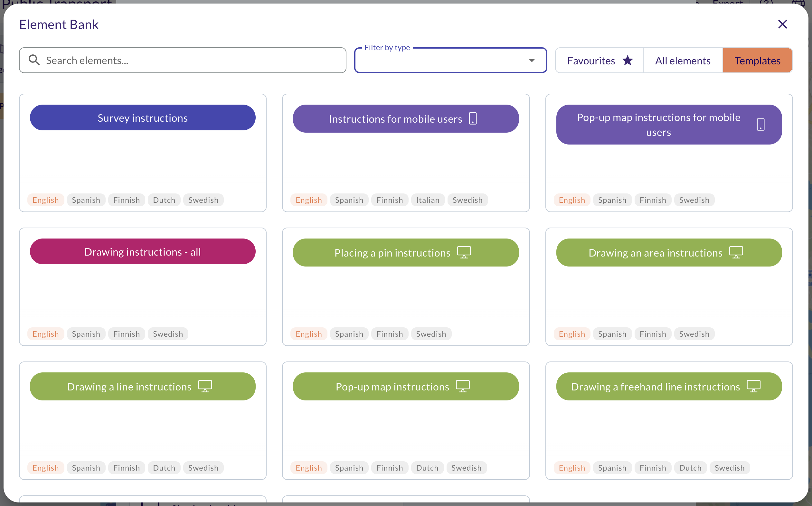Image resolution: width=812 pixels, height=506 pixels.
Task: Choose Finnish on Instructions for mobile users card
Action: [390, 200]
